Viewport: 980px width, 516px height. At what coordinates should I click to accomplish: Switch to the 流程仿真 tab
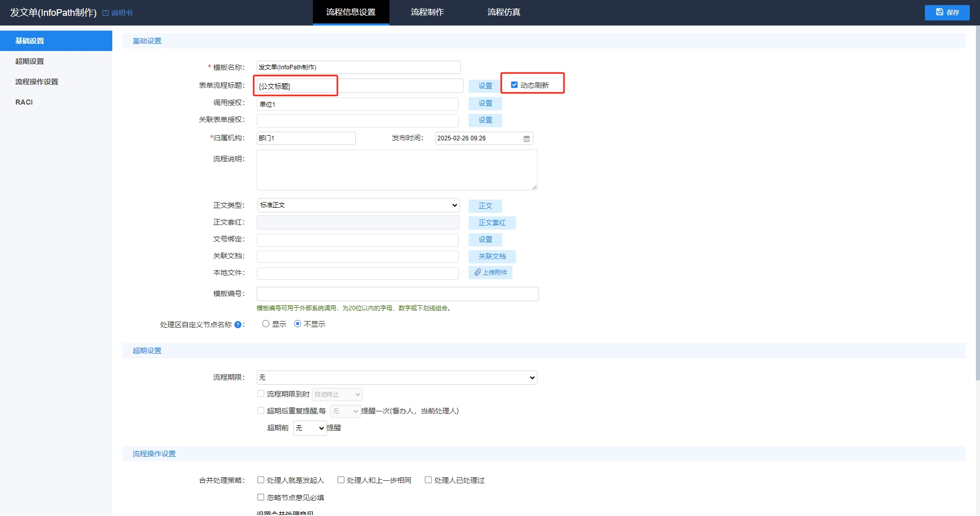click(504, 12)
